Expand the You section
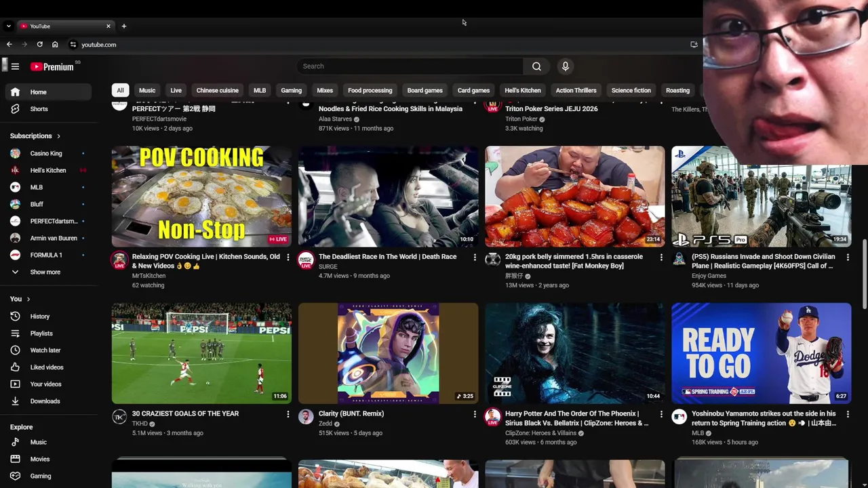Screen dimensions: 868x488 point(20,299)
